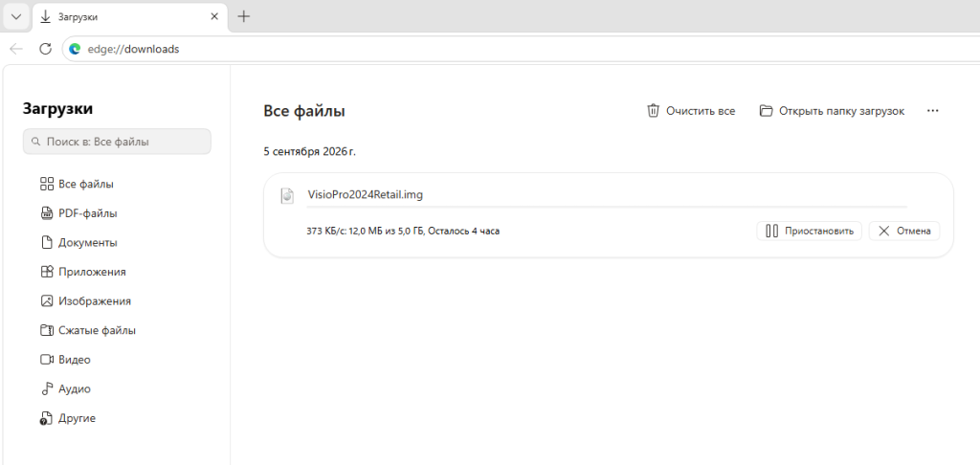Click the Все файлы main heading
This screenshot has height=465, width=980.
(304, 111)
